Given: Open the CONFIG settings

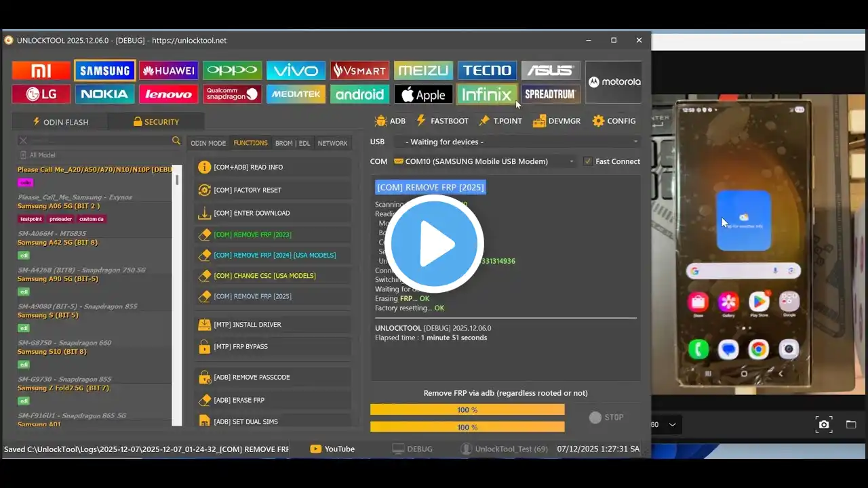Looking at the screenshot, I should (x=614, y=121).
